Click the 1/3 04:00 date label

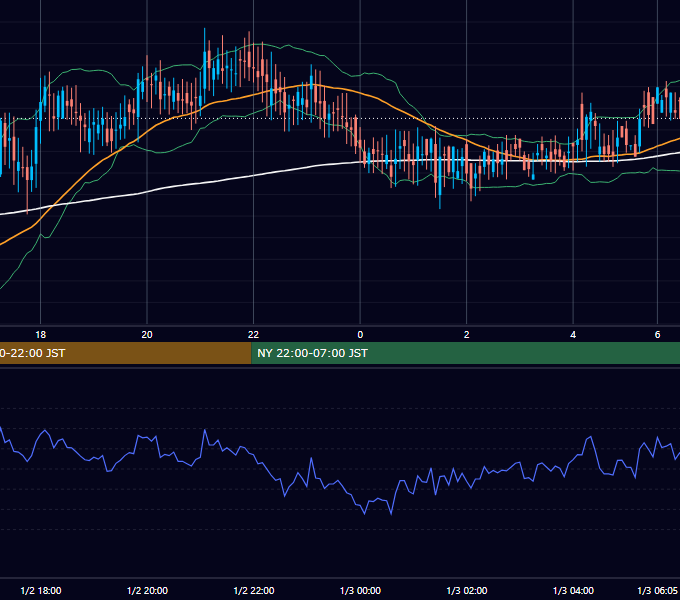pos(573,590)
